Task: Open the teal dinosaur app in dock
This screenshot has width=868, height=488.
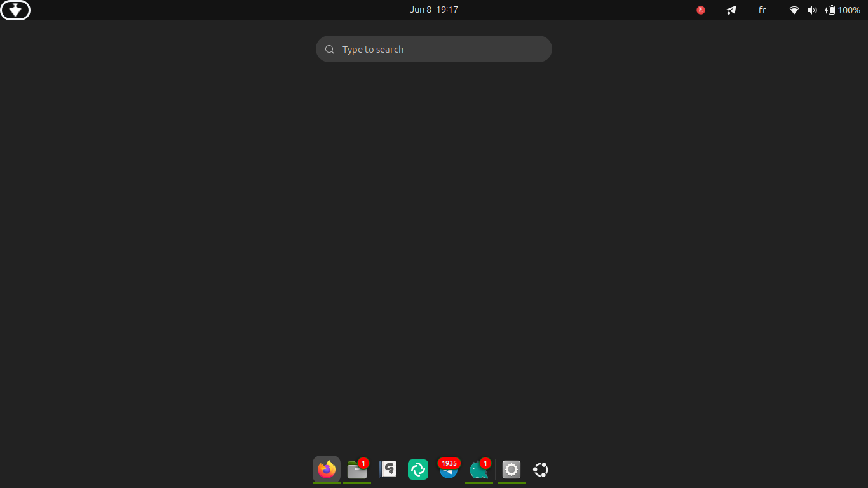Action: point(479,470)
